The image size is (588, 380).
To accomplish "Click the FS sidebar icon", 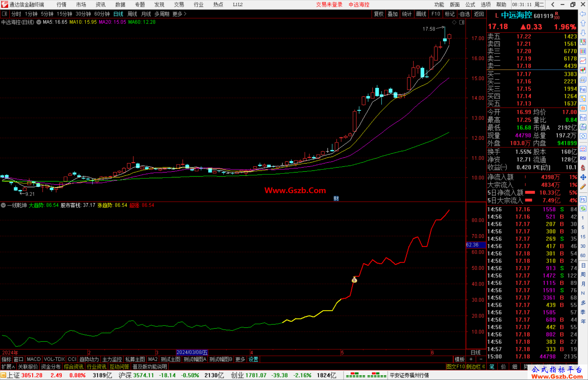I will coord(583,199).
